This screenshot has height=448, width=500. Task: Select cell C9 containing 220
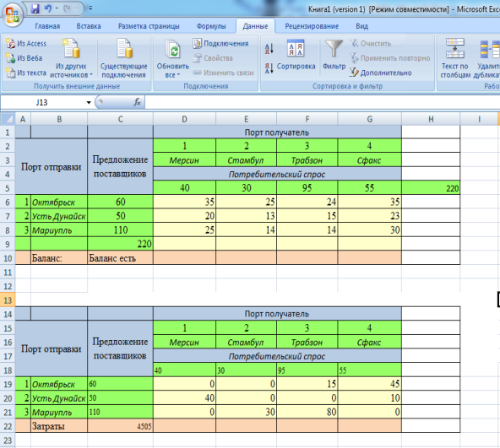120,244
